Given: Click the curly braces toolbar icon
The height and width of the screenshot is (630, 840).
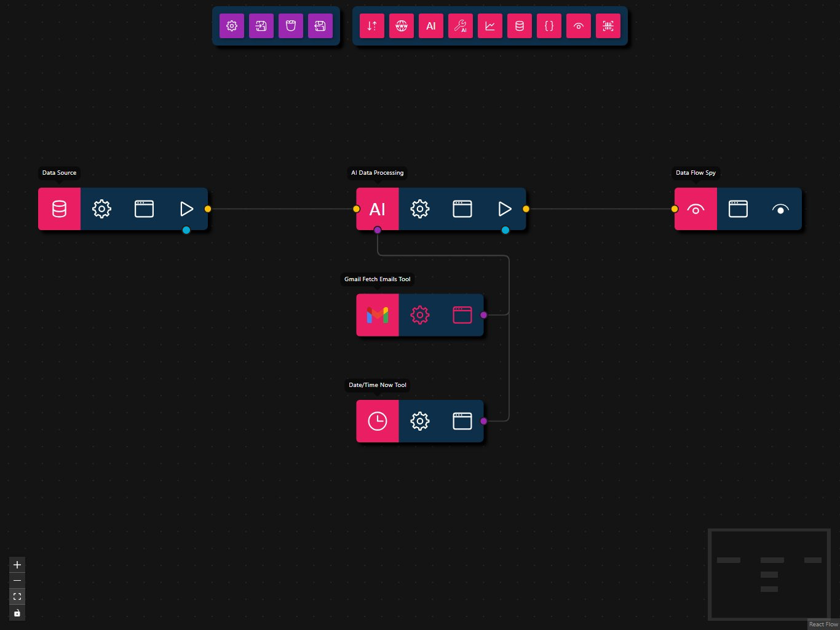Looking at the screenshot, I should click(x=549, y=26).
